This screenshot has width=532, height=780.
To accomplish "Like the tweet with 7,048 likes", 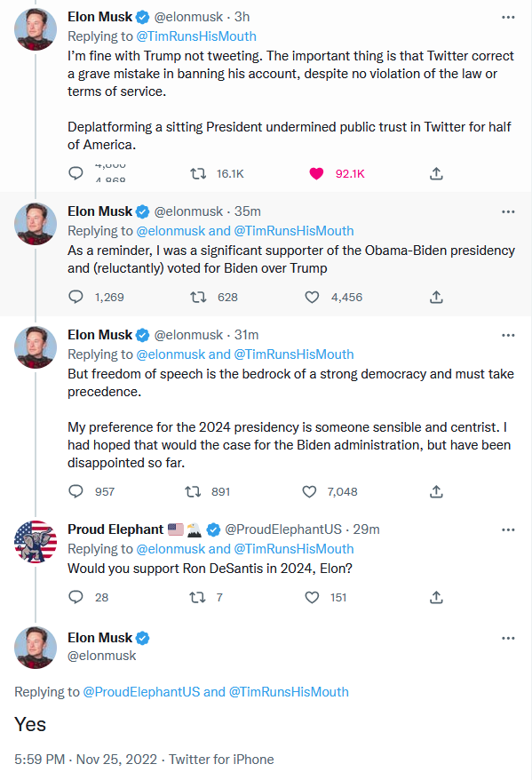I will tap(309, 491).
